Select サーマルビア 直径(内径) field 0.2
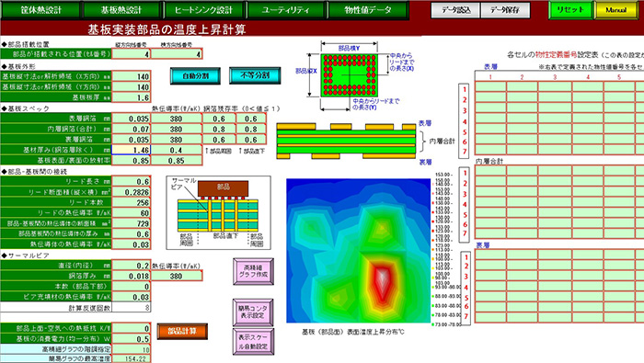The image size is (644, 363). [131, 266]
